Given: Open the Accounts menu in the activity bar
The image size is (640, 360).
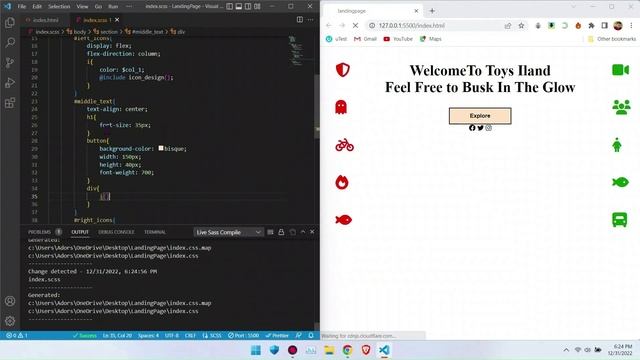Looking at the screenshot, I should [10, 301].
